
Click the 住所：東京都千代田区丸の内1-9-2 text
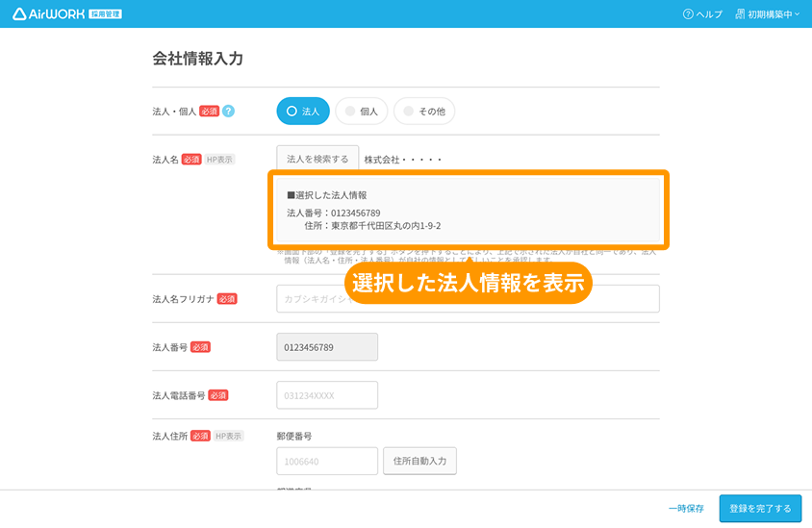(x=372, y=226)
